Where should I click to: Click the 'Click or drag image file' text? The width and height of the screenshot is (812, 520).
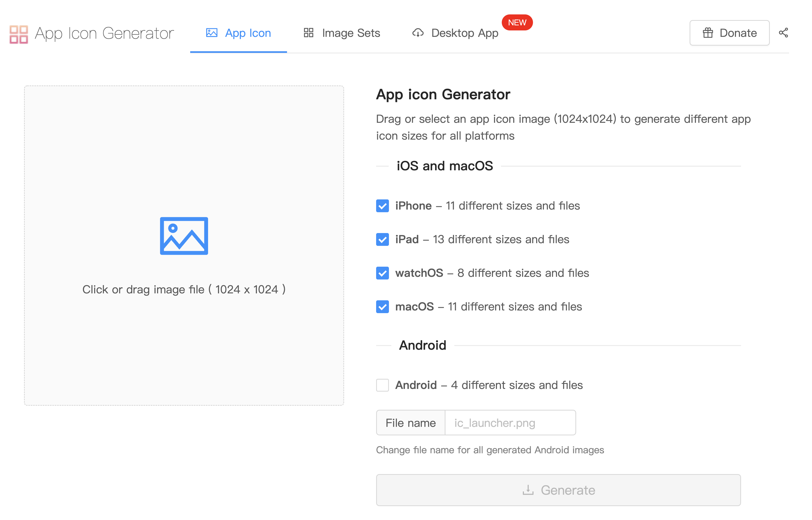click(x=184, y=289)
